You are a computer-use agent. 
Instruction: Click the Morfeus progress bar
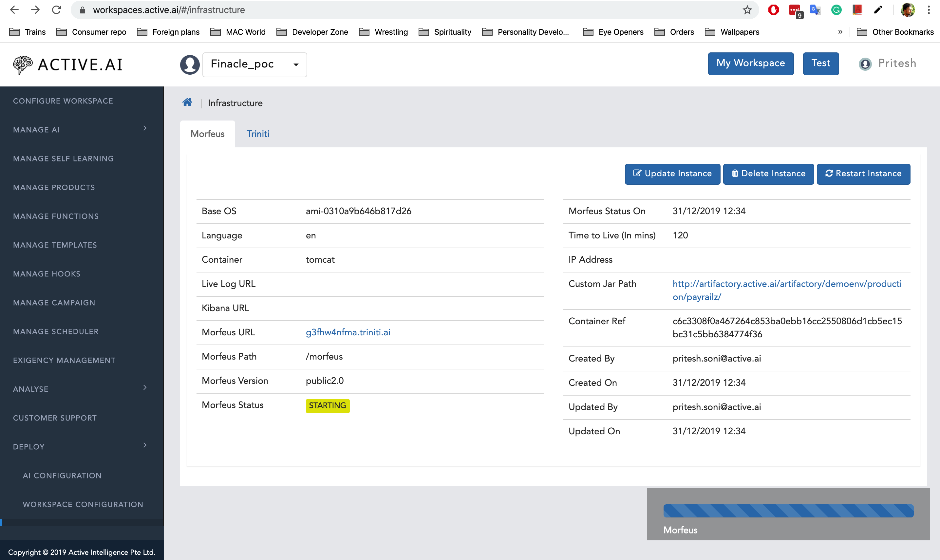coord(788,511)
